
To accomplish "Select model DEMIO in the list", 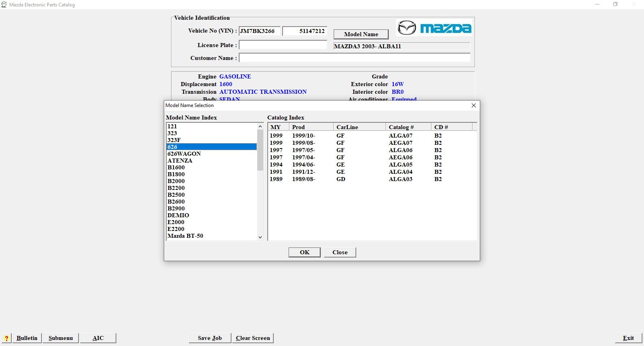I will pyautogui.click(x=212, y=215).
